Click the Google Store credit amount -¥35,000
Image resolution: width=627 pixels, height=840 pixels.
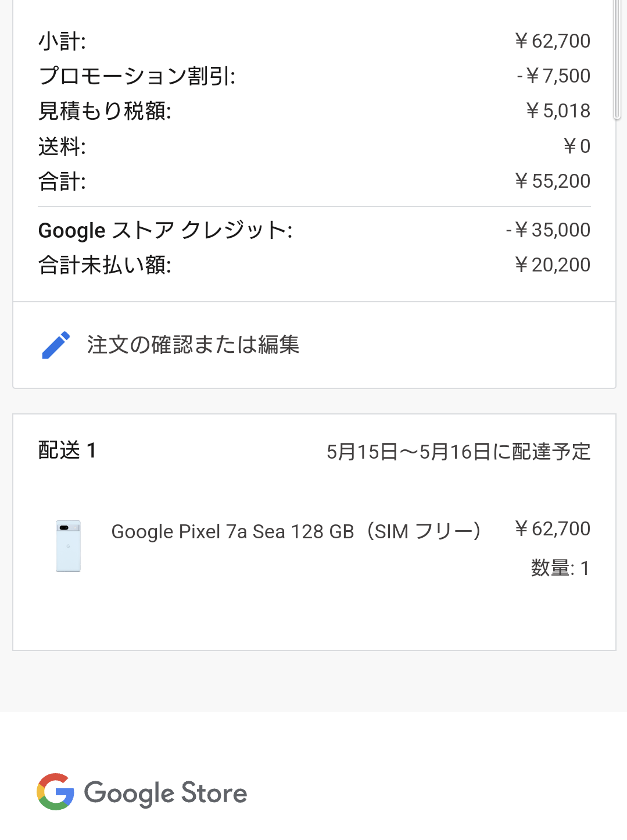548,230
